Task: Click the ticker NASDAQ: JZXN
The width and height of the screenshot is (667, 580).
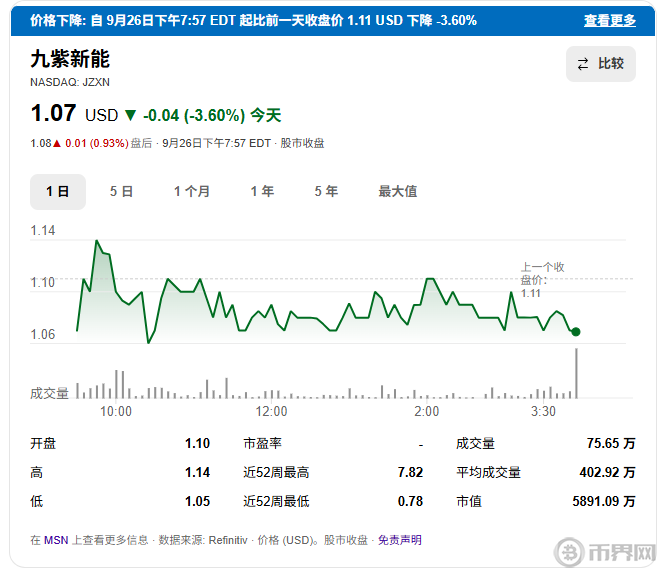Action: 70,82
